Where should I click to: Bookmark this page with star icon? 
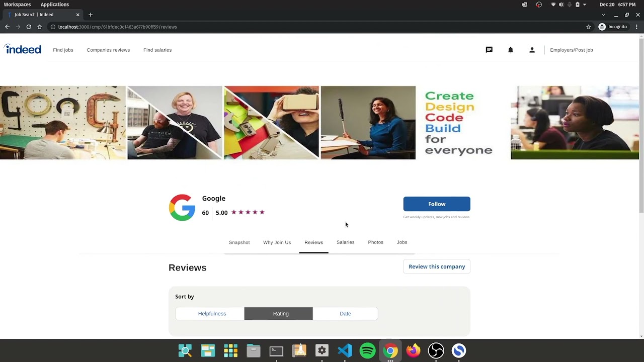point(589,27)
